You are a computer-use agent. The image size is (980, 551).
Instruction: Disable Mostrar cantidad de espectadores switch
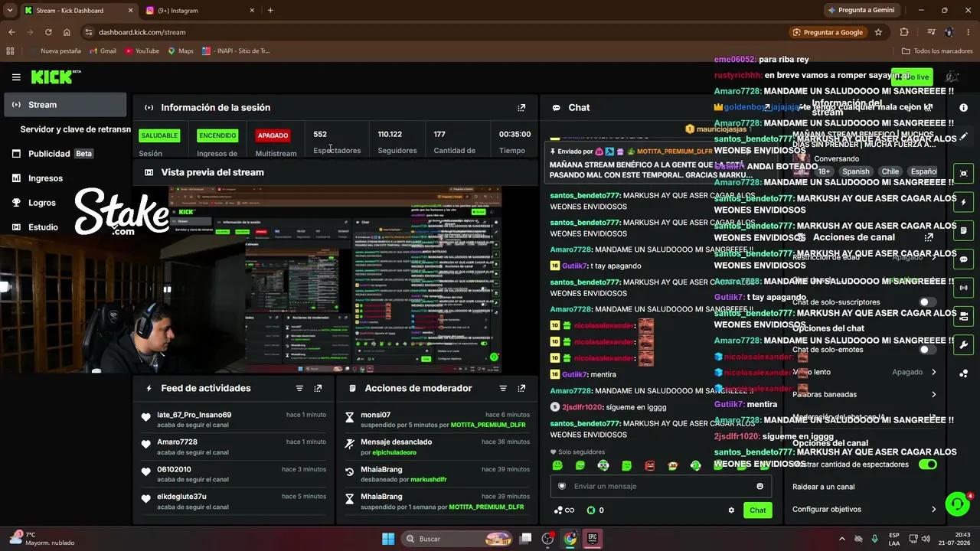coord(928,465)
